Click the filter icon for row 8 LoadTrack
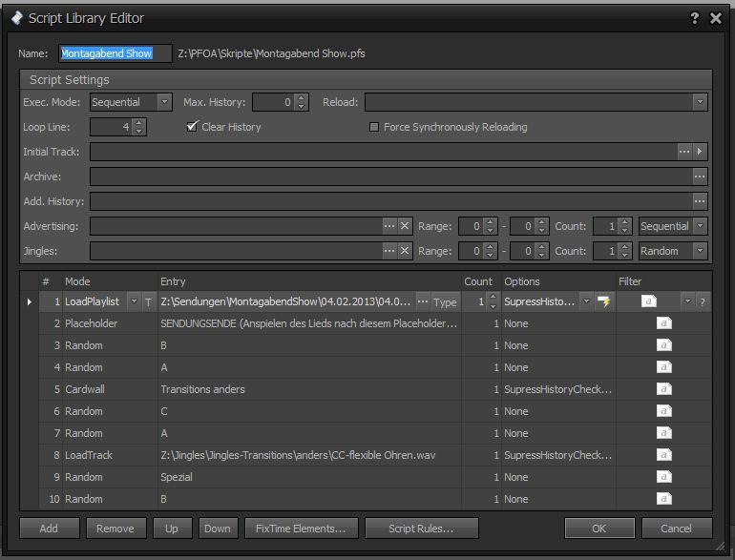735x560 pixels. click(663, 455)
